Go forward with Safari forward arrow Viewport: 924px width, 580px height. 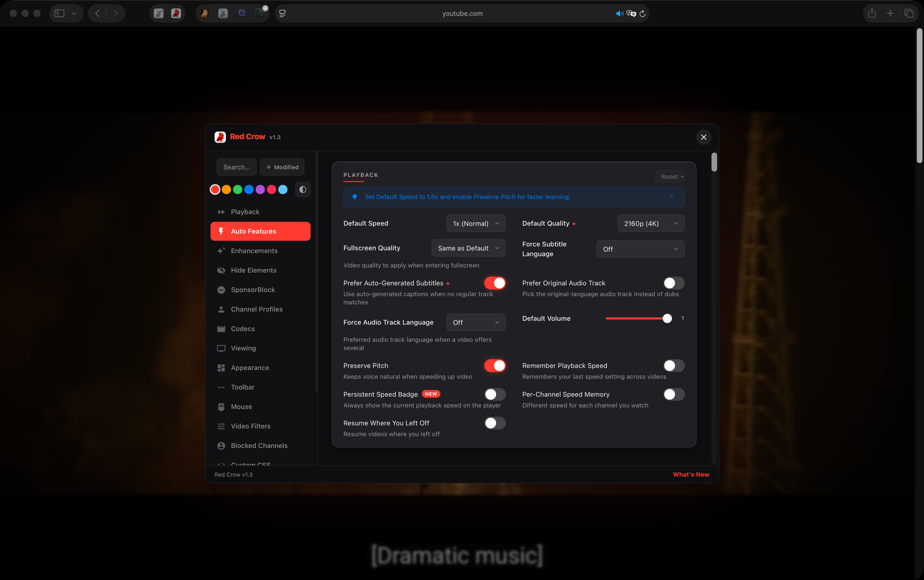[x=115, y=13]
